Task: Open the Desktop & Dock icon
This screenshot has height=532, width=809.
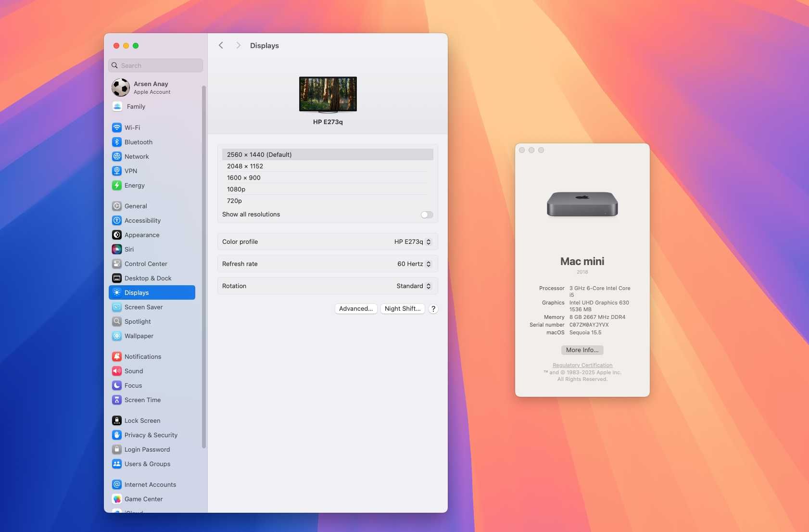Action: click(117, 278)
